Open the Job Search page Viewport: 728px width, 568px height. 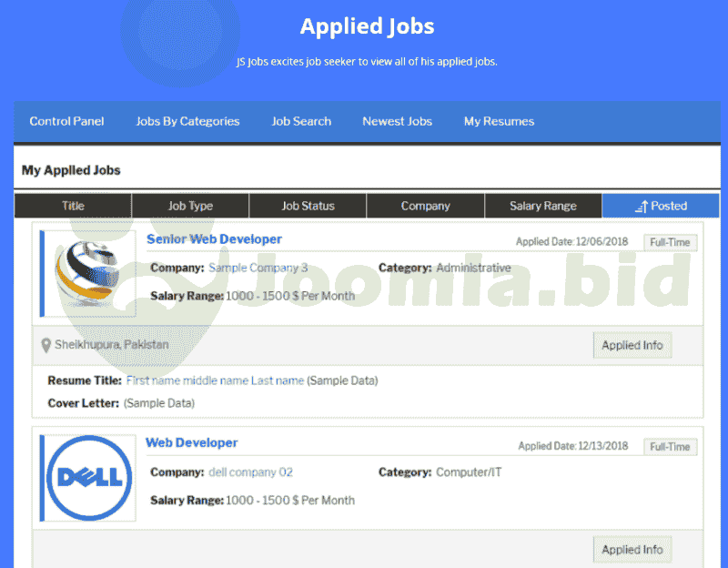click(301, 121)
